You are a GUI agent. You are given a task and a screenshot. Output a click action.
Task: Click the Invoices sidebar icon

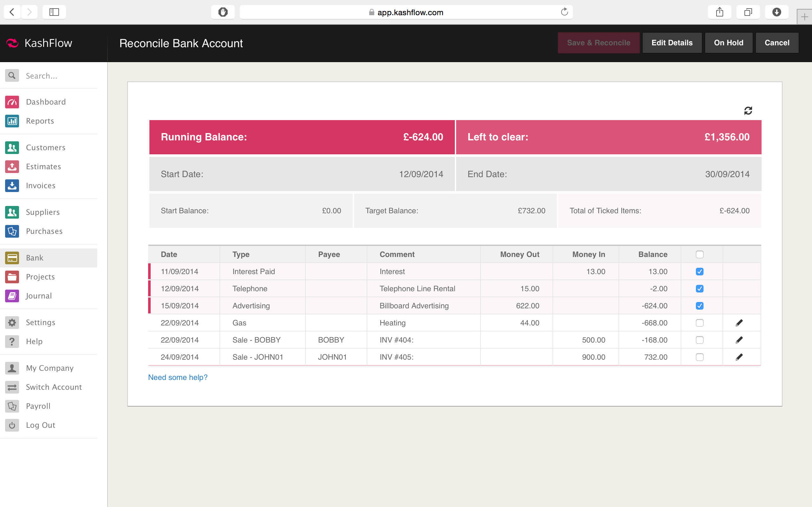12,185
